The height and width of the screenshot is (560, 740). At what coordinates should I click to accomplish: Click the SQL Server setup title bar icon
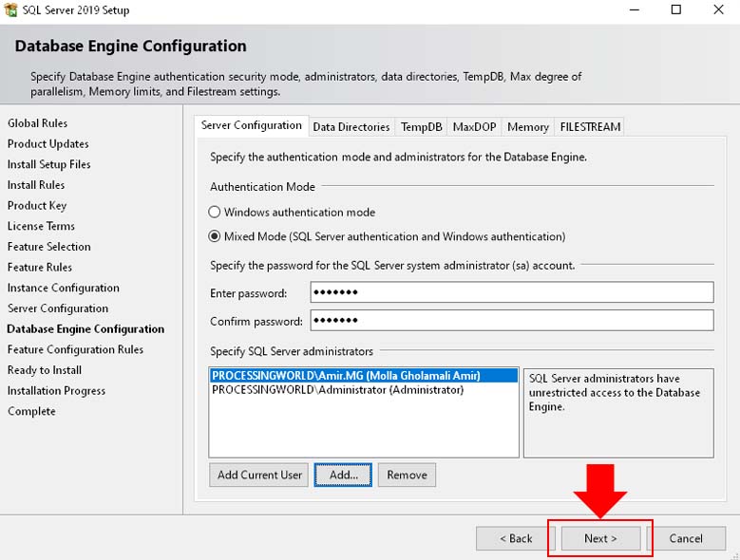[10, 9]
